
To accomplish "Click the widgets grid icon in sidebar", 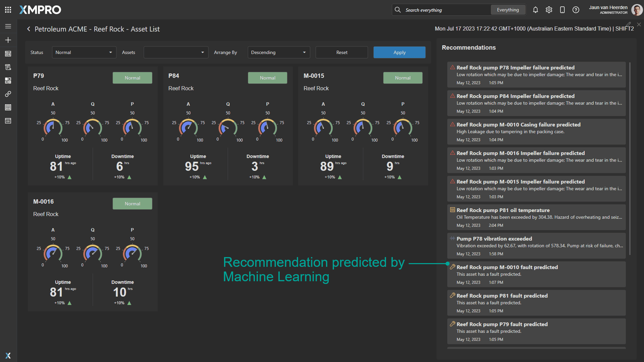I will pos(8,80).
